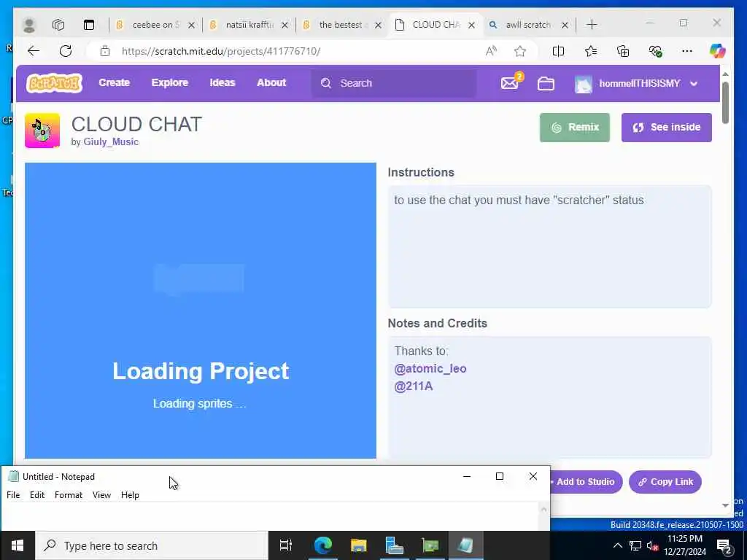The image size is (747, 560).
Task: Click the taskbar search box
Action: tap(152, 545)
